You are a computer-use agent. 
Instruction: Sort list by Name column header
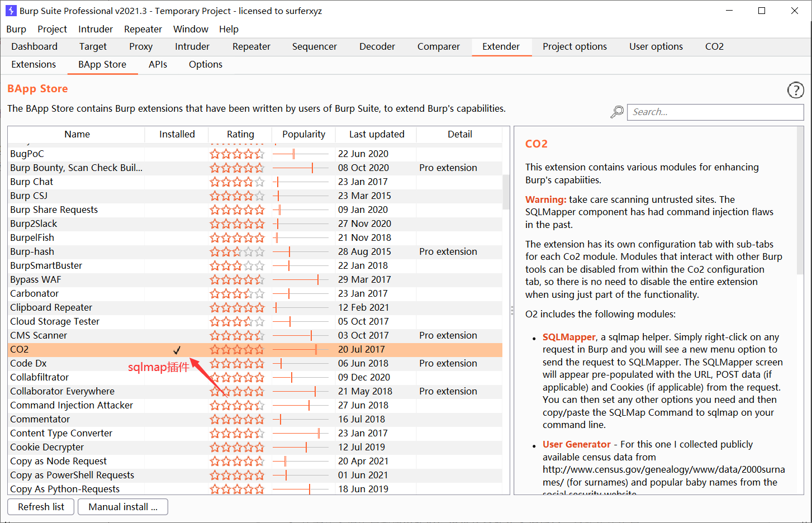point(77,134)
